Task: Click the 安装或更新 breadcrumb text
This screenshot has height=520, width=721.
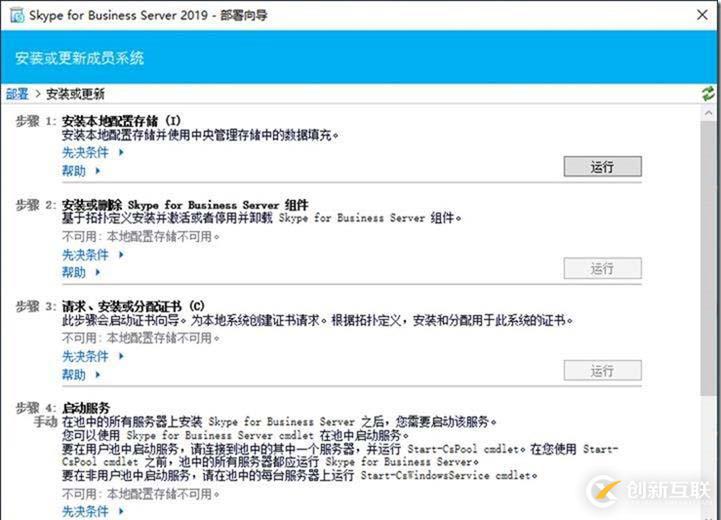Action: [75, 94]
